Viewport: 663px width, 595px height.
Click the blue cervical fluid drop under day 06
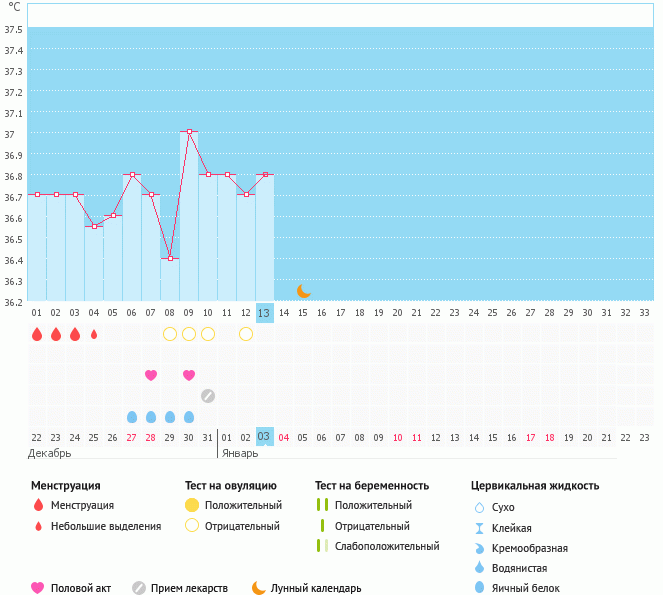click(132, 417)
